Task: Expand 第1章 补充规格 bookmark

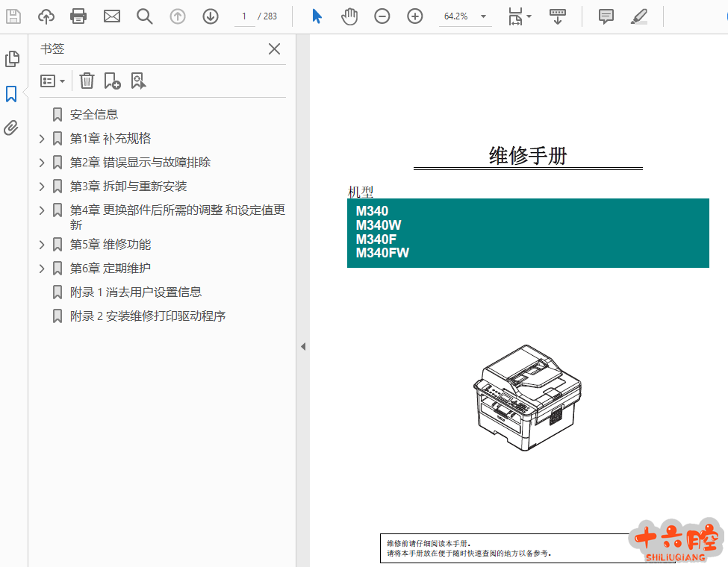Action: pos(43,139)
